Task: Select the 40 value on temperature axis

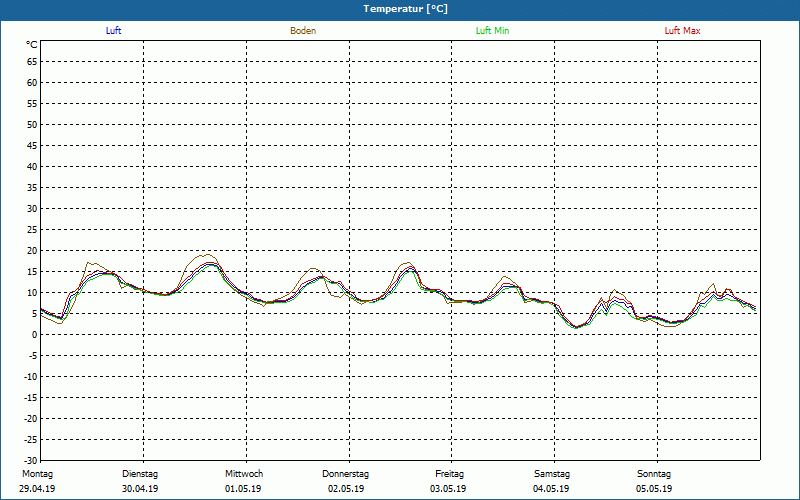Action: point(32,166)
